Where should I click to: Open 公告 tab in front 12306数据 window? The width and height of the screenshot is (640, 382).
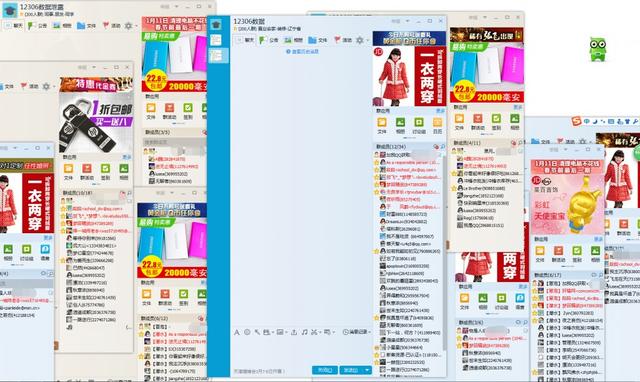(x=269, y=40)
